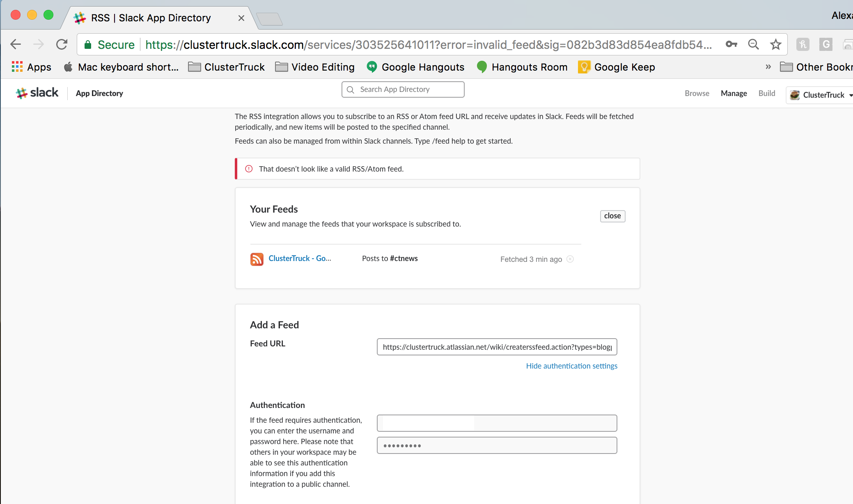The image size is (853, 504).
Task: Hide authentication settings
Action: 571,366
